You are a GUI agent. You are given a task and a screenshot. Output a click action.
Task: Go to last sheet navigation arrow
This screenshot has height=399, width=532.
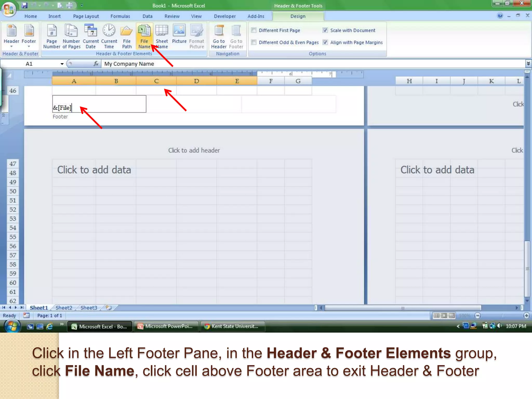coord(22,308)
